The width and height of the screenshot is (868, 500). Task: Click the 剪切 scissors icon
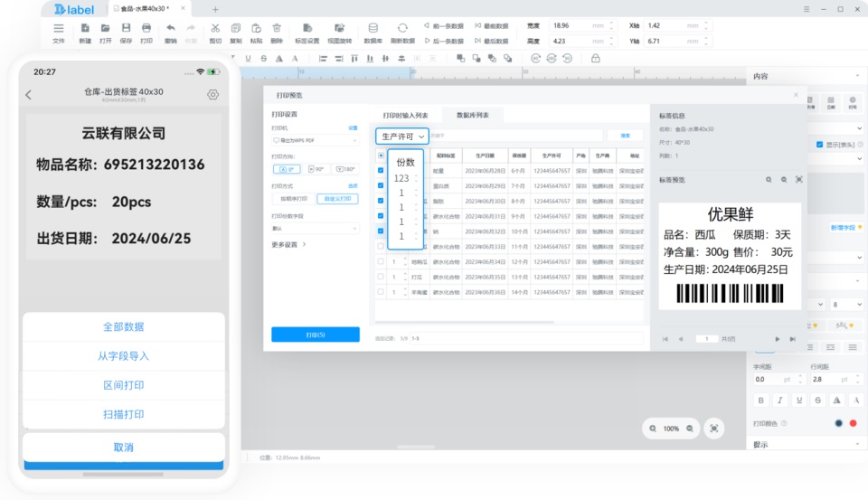[x=215, y=28]
